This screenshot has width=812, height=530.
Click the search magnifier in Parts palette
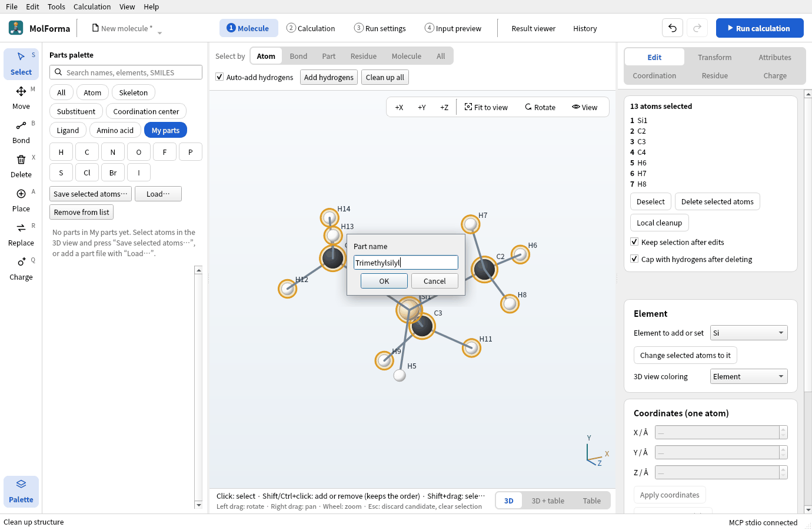[x=58, y=72]
